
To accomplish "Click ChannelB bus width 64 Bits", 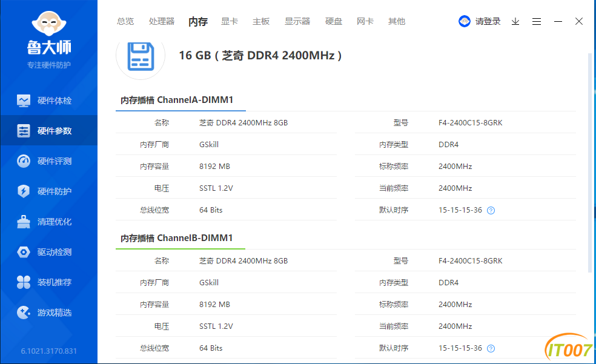I will coord(211,348).
